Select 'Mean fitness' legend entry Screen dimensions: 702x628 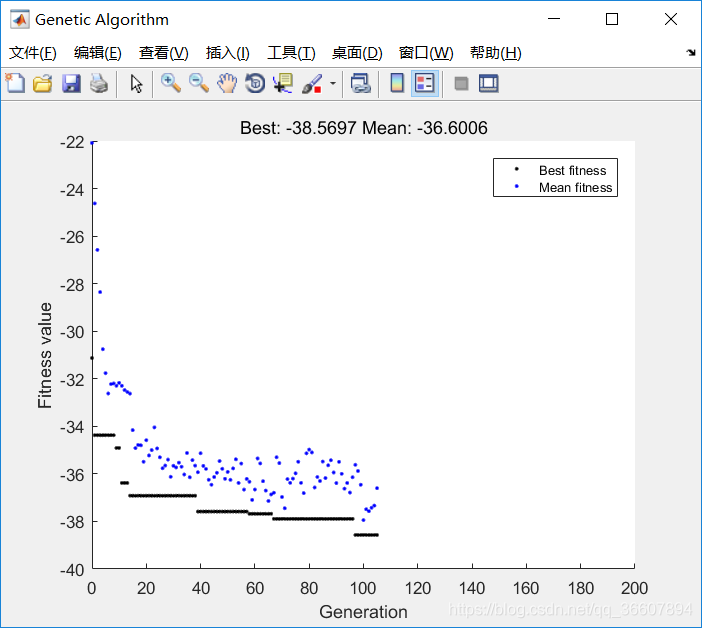click(x=575, y=187)
